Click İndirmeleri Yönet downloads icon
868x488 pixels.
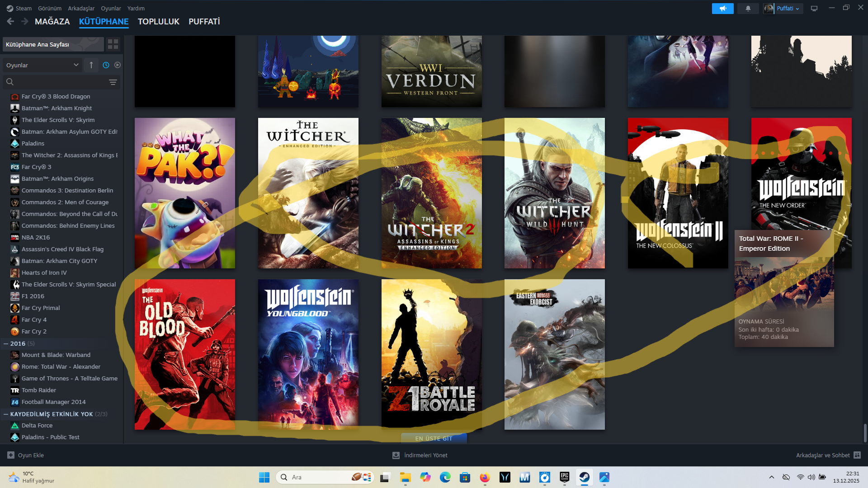(396, 455)
